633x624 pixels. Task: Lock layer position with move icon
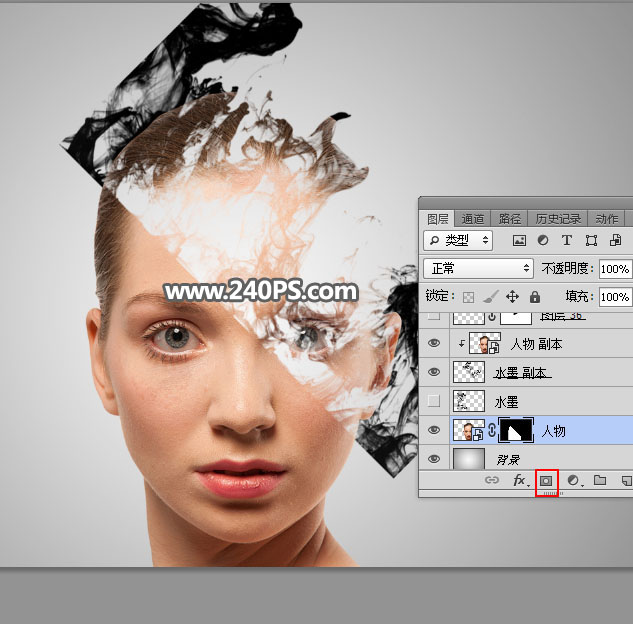point(512,297)
